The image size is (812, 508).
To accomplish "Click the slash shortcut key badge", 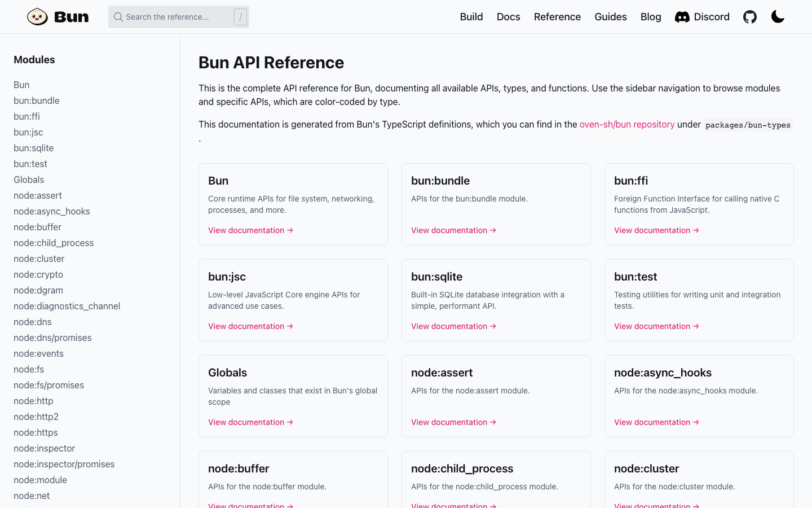I will tap(241, 17).
